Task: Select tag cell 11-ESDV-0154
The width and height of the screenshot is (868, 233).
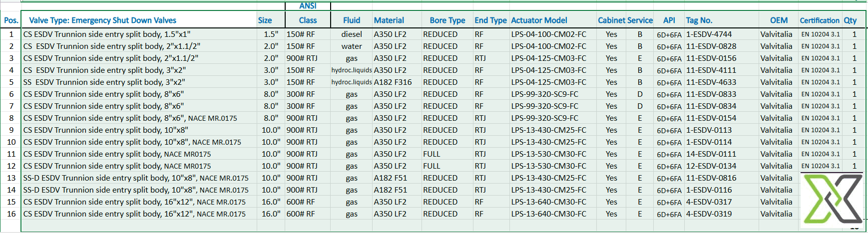Action: (x=711, y=118)
